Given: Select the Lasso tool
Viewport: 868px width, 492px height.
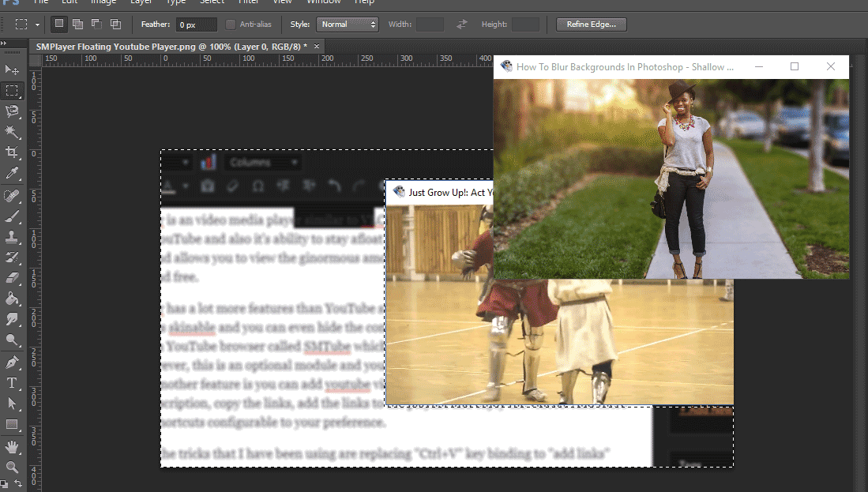Looking at the screenshot, I should point(11,111).
